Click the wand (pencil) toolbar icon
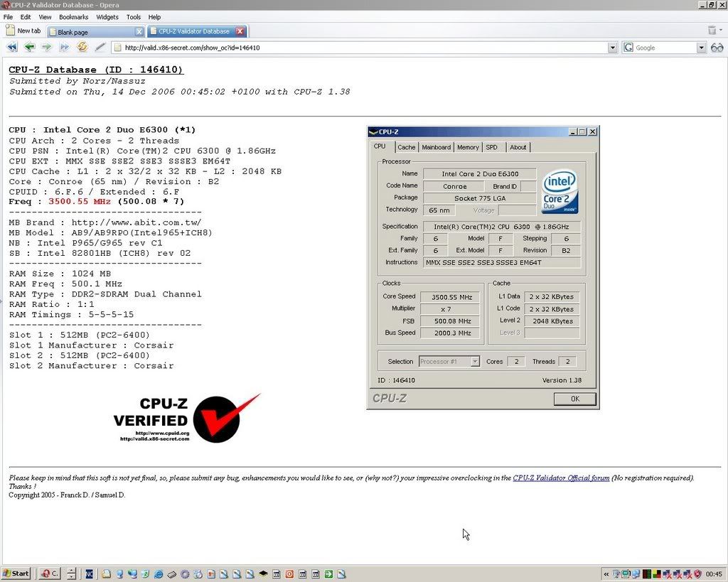 [x=100, y=47]
